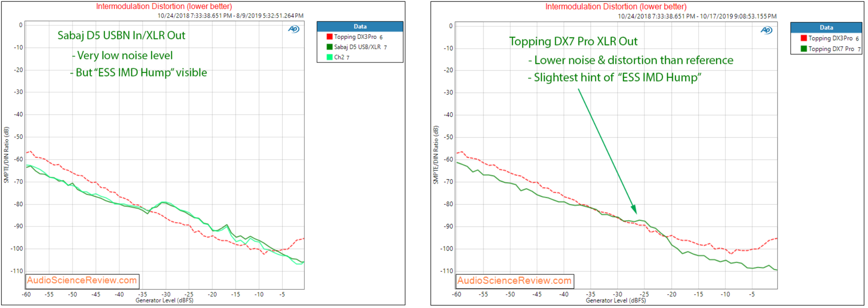This screenshot has width=868, height=308.
Task: Select red Topping DX3Pro swatch in right legend
Action: tap(804, 38)
